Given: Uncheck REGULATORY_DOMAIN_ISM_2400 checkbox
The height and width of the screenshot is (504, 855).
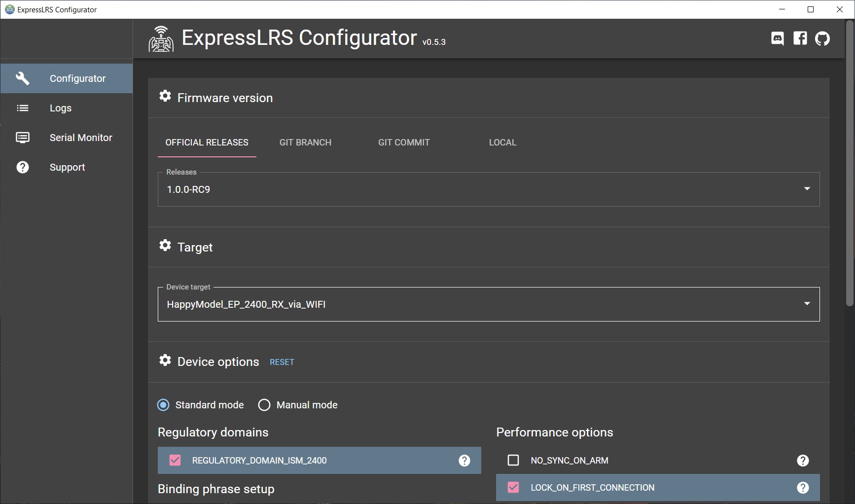Looking at the screenshot, I should pyautogui.click(x=175, y=461).
